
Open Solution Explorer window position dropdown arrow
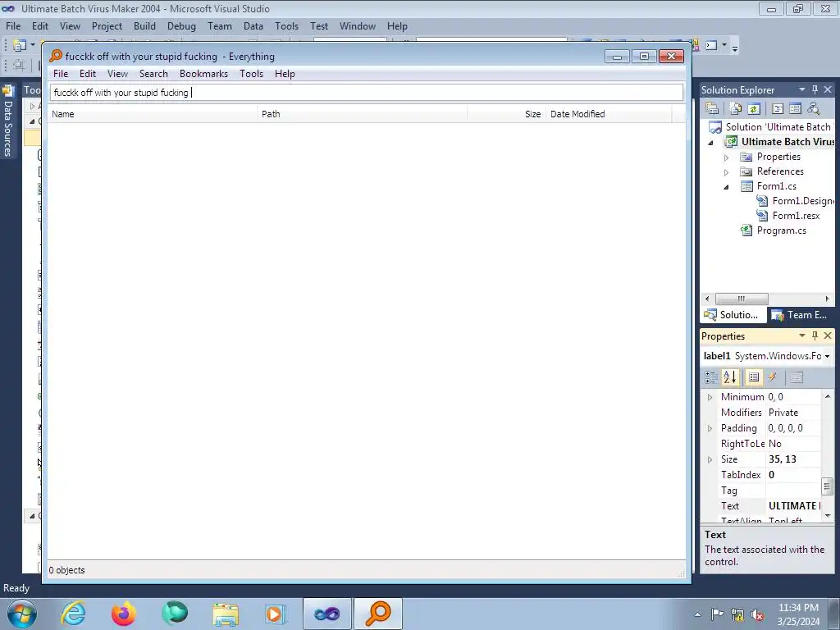point(802,89)
